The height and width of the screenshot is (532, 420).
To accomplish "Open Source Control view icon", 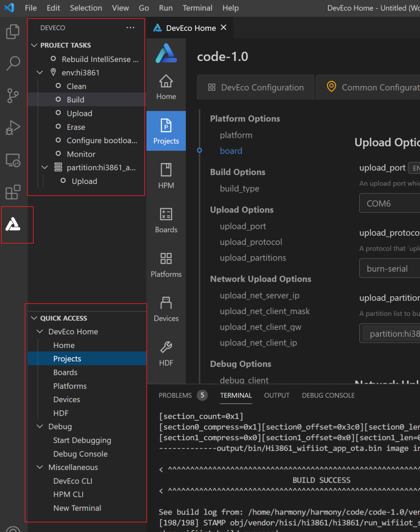I will tap(13, 96).
